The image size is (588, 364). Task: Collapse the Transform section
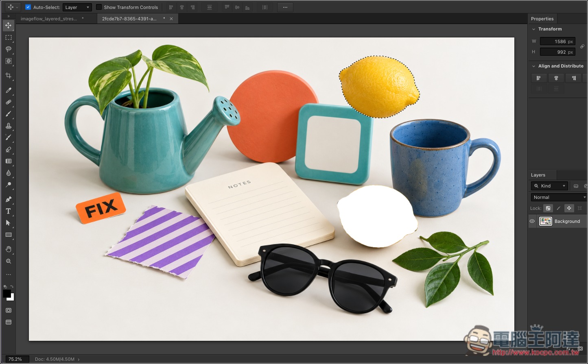pyautogui.click(x=533, y=29)
